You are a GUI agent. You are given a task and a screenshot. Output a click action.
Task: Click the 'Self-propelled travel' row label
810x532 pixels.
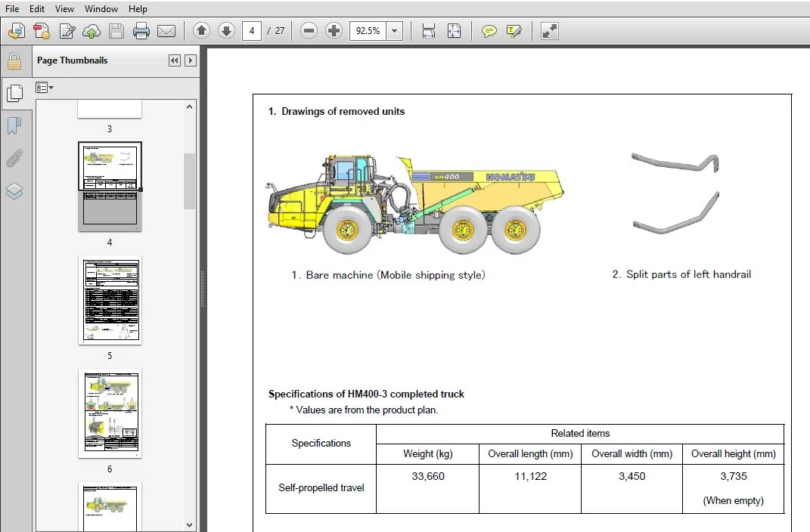pos(321,487)
